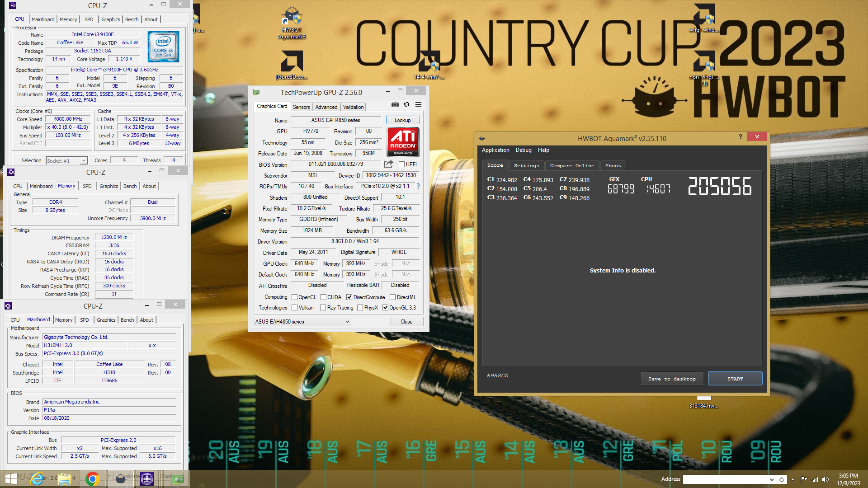
Task: Toggle the Ray Tracing checkbox
Action: 323,308
